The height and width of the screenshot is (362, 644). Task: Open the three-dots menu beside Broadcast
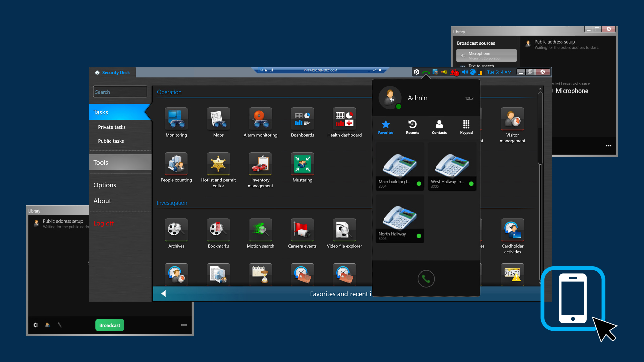184,325
